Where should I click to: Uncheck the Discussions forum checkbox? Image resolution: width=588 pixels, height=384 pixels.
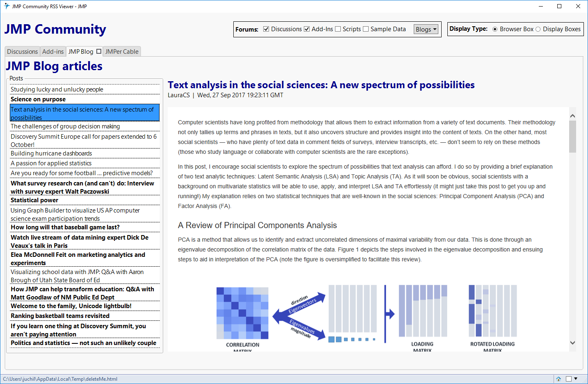click(266, 29)
